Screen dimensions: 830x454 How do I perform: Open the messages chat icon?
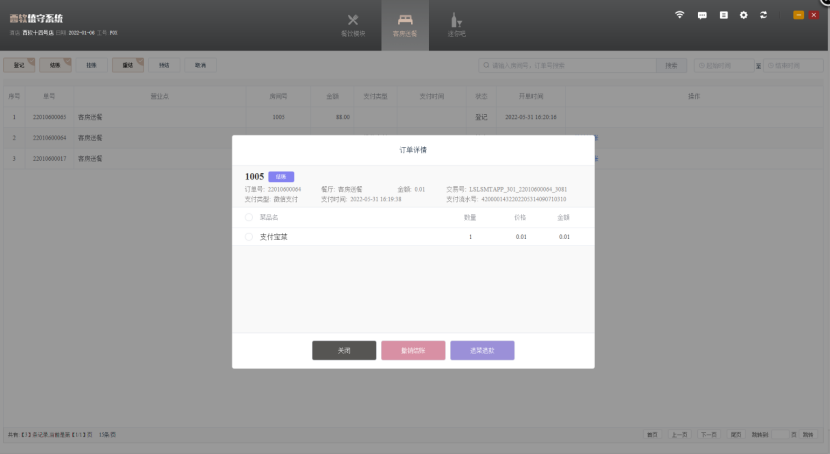coord(702,15)
